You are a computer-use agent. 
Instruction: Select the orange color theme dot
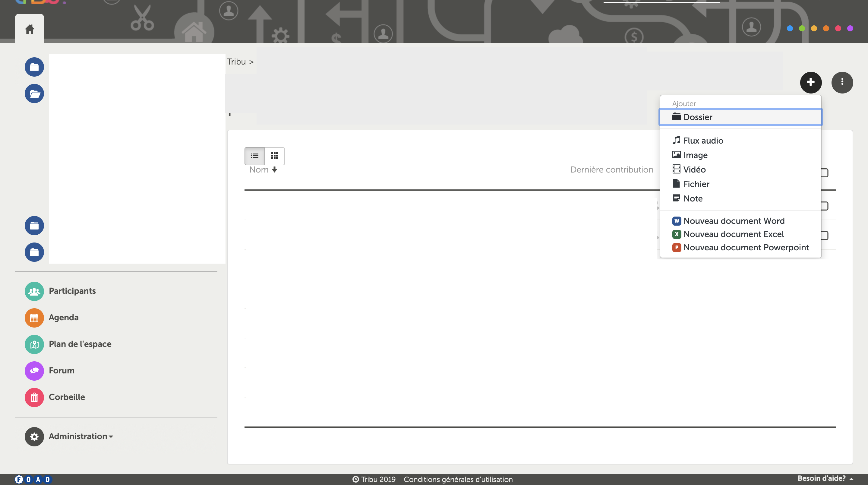pos(826,28)
